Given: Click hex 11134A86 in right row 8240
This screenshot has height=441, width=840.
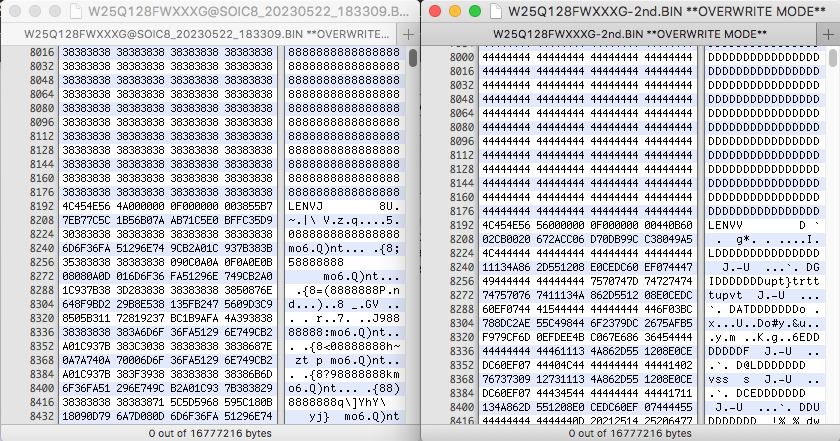Looking at the screenshot, I should 507,267.
